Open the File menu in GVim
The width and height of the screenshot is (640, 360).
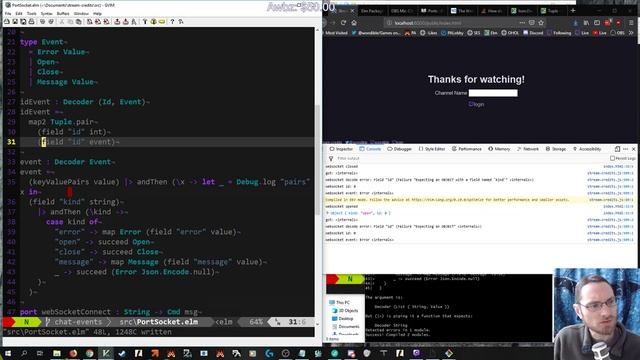pyautogui.click(x=8, y=13)
